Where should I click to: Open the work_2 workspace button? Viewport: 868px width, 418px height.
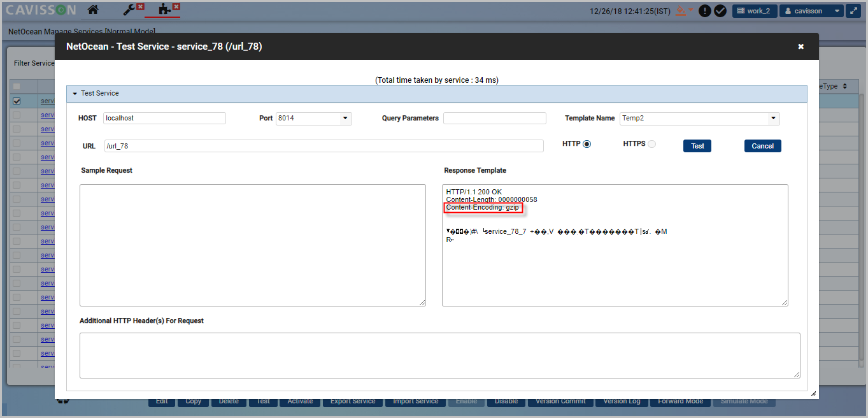click(755, 11)
